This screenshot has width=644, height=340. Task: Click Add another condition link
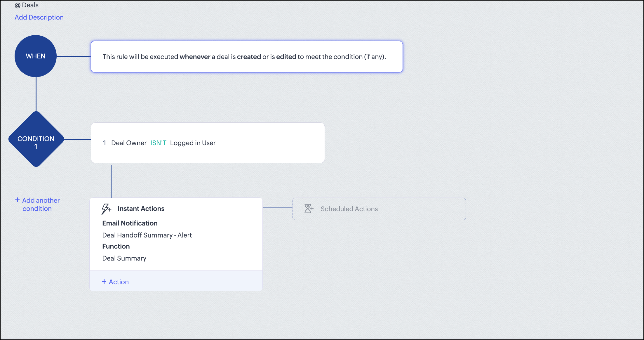[x=41, y=204]
